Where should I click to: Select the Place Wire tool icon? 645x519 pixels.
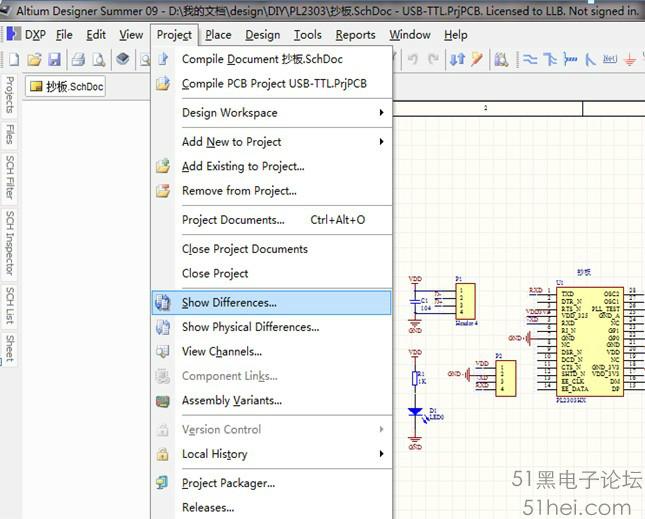point(530,60)
